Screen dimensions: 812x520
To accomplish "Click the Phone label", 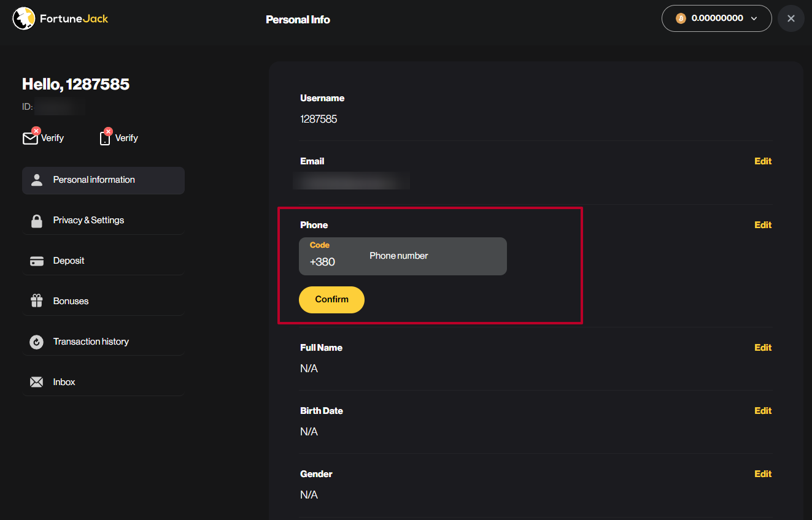I will [314, 225].
